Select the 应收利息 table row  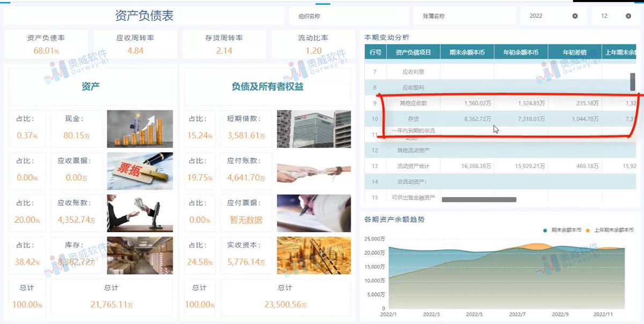click(x=500, y=71)
